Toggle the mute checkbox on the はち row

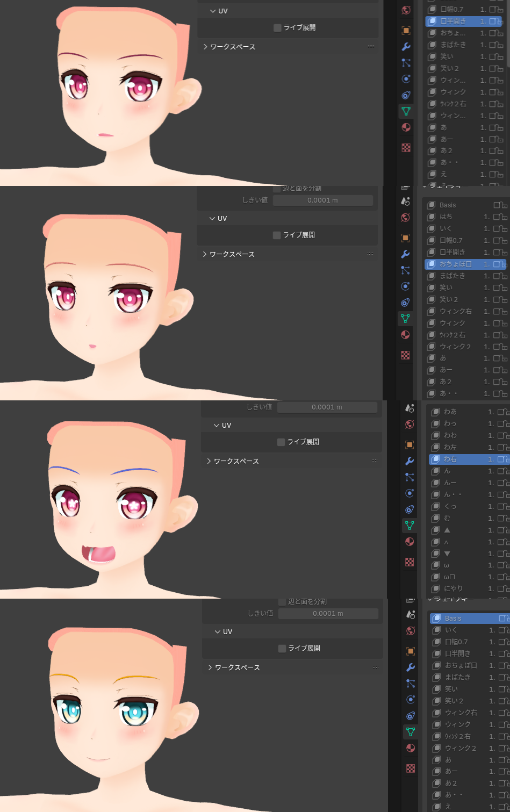[x=497, y=217]
